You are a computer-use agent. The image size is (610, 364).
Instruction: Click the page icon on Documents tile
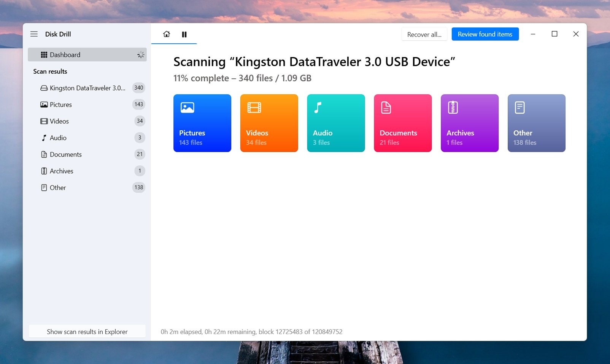(x=386, y=108)
